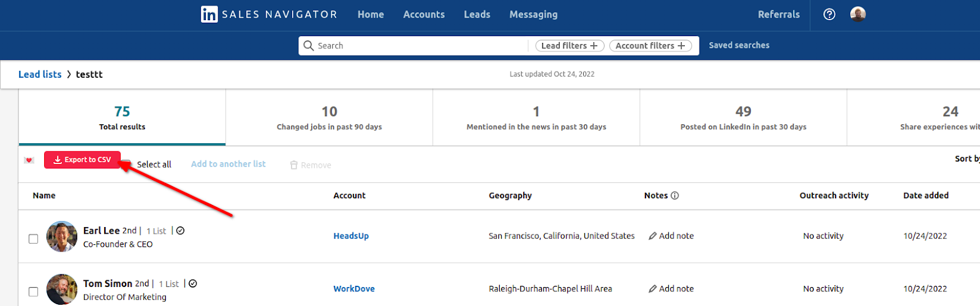This screenshot has width=980, height=306.
Task: Click the search magnifier icon
Action: click(x=309, y=45)
